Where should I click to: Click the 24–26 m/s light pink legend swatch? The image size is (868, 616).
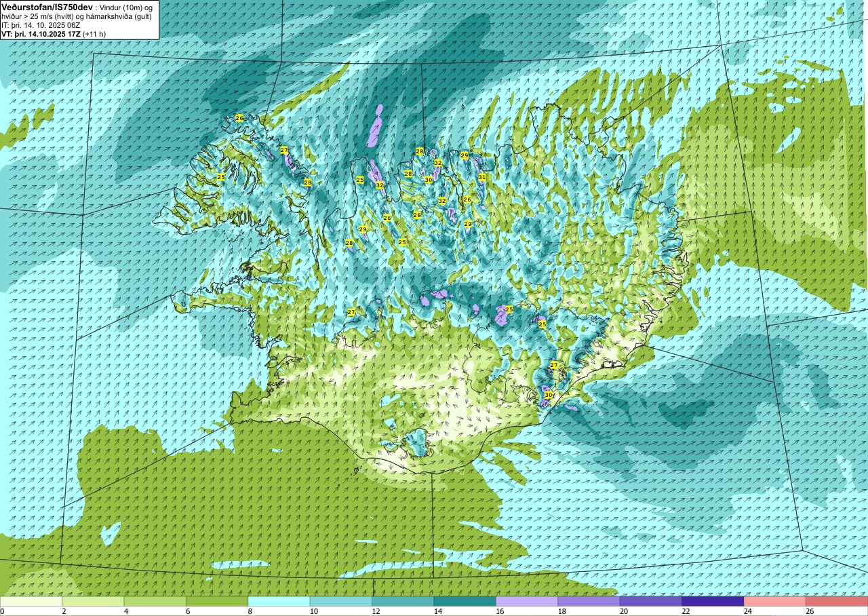775,601
